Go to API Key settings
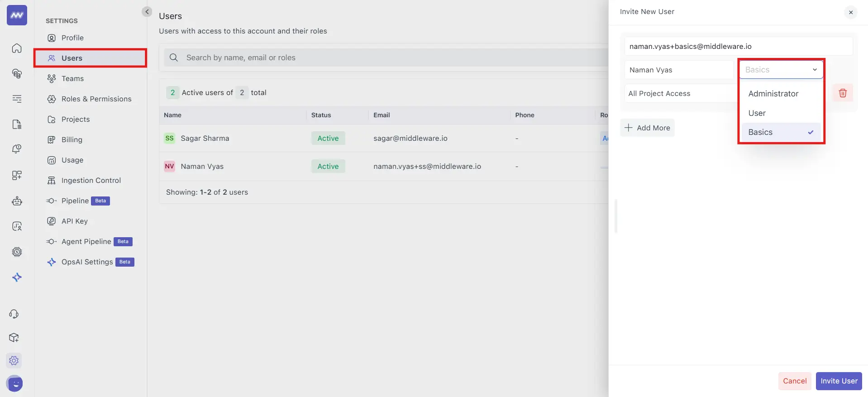868x397 pixels. [x=74, y=221]
